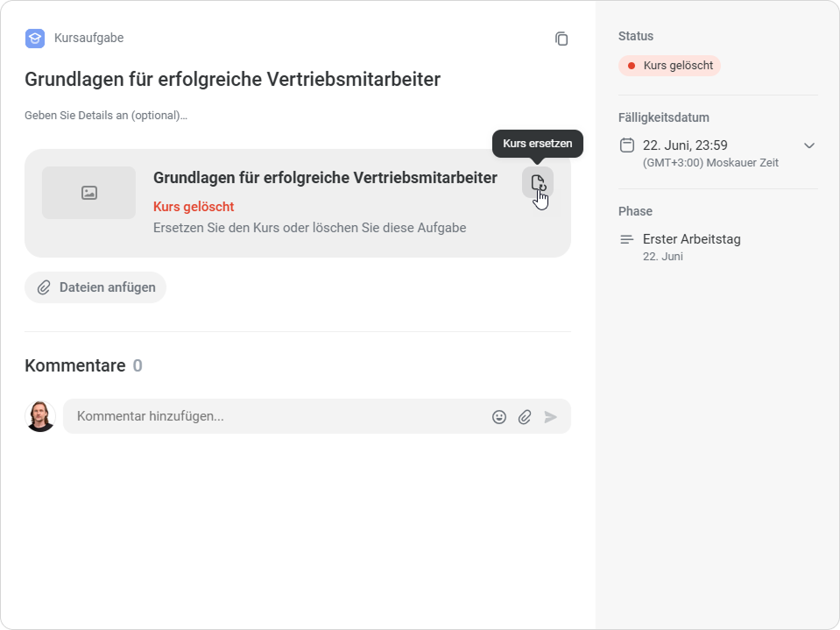Click the Kurs ersetzen replace icon
The image size is (840, 630).
538,182
